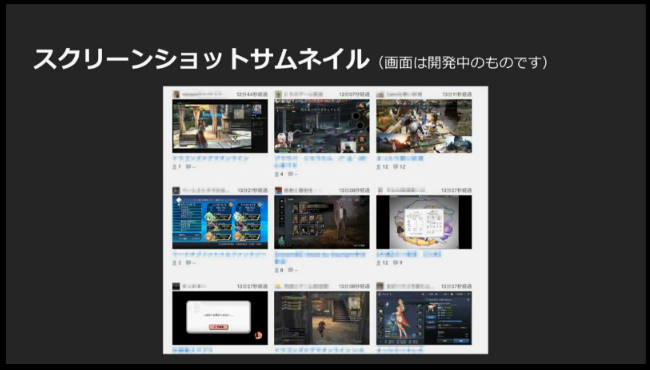The width and height of the screenshot is (650, 370).
Task: Click the slide title スクリーンショットサムネイル
Action: (201, 59)
